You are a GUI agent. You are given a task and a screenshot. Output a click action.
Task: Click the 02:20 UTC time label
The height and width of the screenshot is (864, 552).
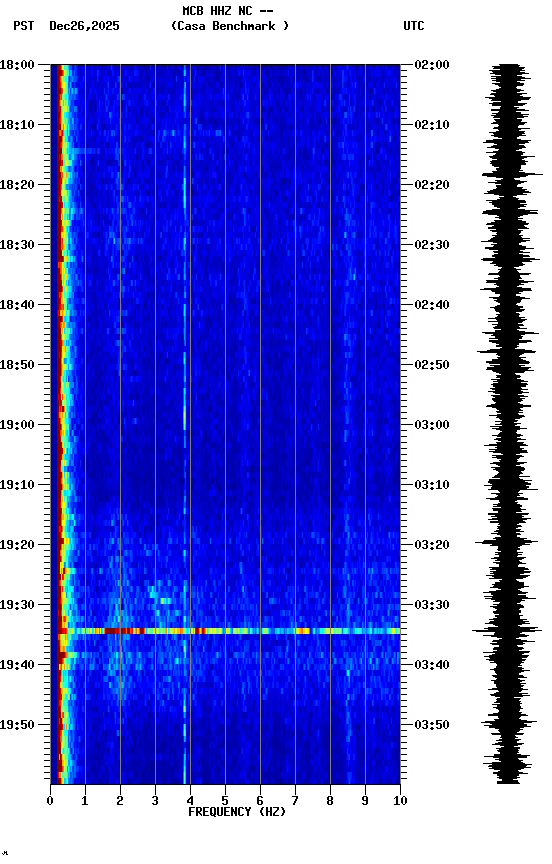click(x=432, y=185)
